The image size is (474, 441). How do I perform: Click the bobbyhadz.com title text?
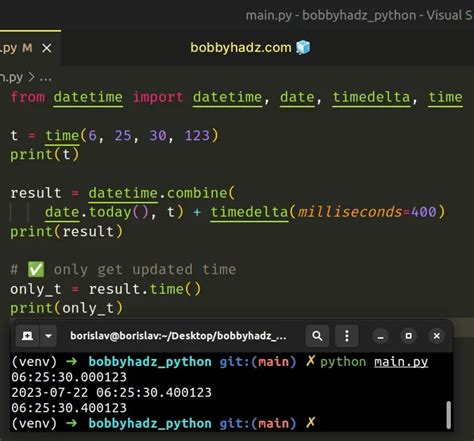pyautogui.click(x=241, y=48)
